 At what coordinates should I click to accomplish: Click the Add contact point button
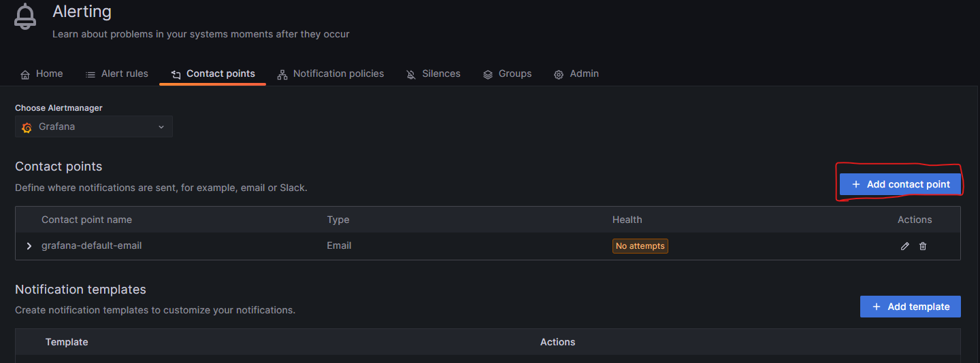900,184
